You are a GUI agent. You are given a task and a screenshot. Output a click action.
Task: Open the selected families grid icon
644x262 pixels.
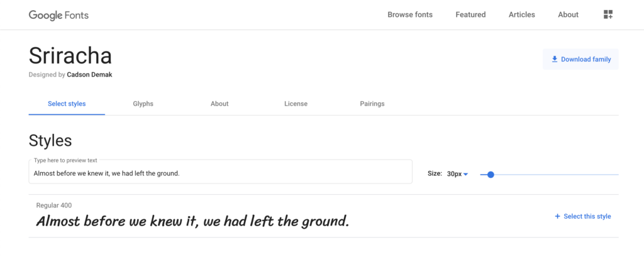608,14
